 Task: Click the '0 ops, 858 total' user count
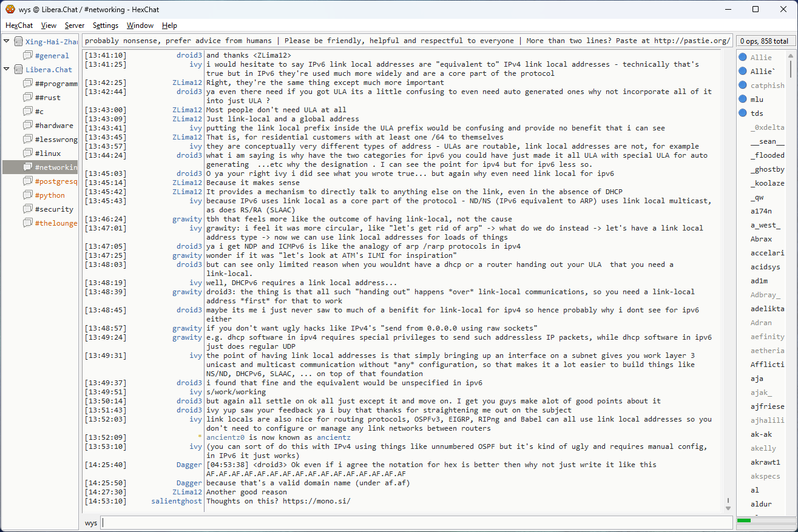pos(764,41)
